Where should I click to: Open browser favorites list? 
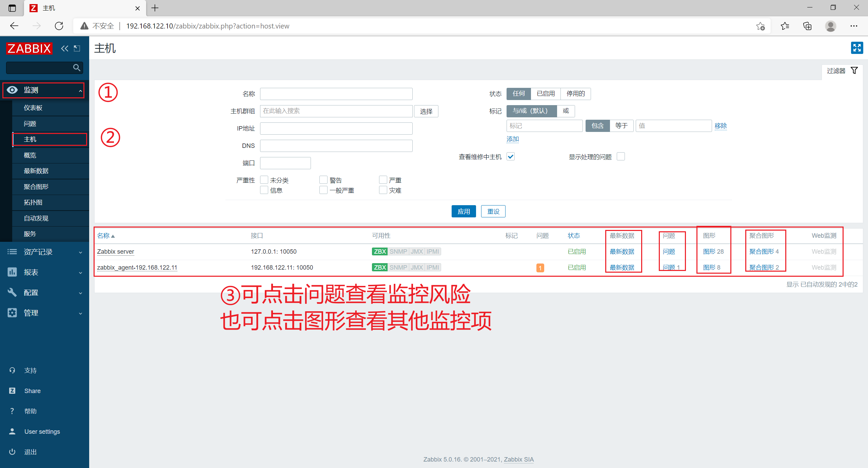[x=785, y=26]
